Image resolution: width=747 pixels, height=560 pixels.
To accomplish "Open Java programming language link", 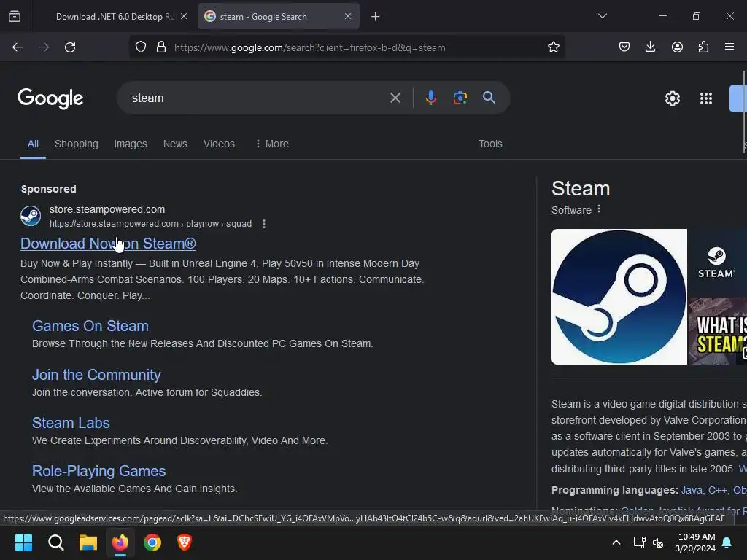I will pyautogui.click(x=692, y=490).
